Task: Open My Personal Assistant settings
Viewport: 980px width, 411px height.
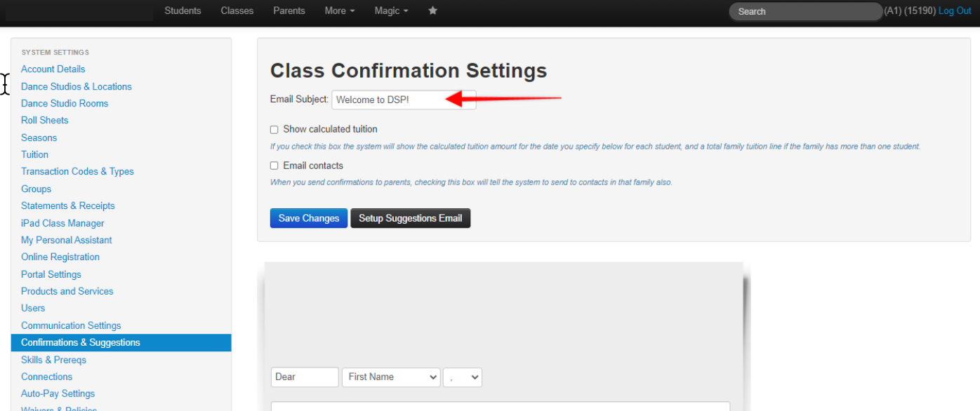Action: pos(67,240)
